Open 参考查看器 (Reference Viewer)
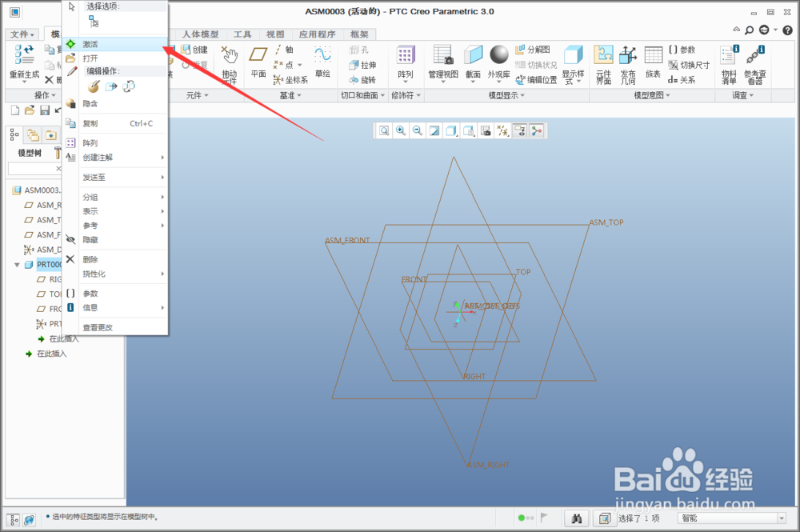Viewport: 800px width, 532px height. [755, 65]
